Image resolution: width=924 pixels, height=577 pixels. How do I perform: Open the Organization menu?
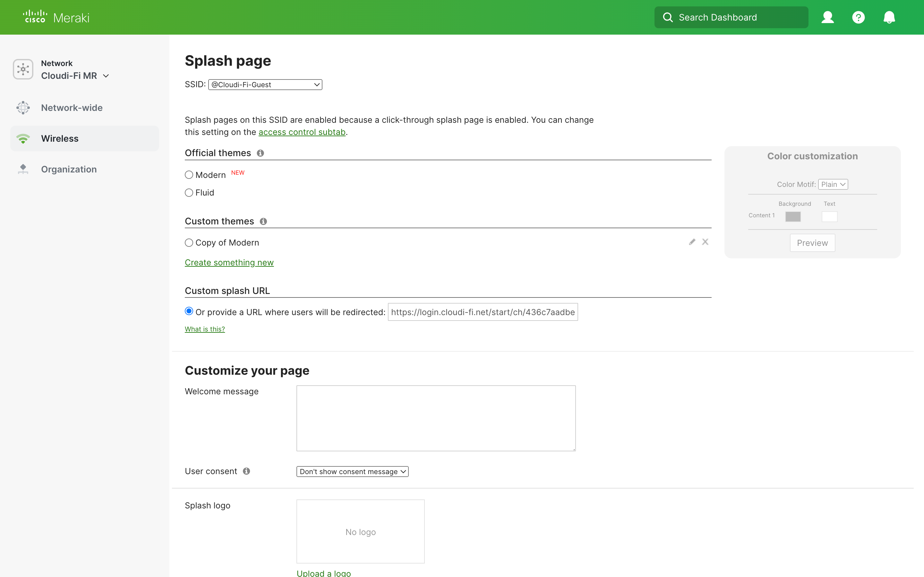pyautogui.click(x=69, y=169)
